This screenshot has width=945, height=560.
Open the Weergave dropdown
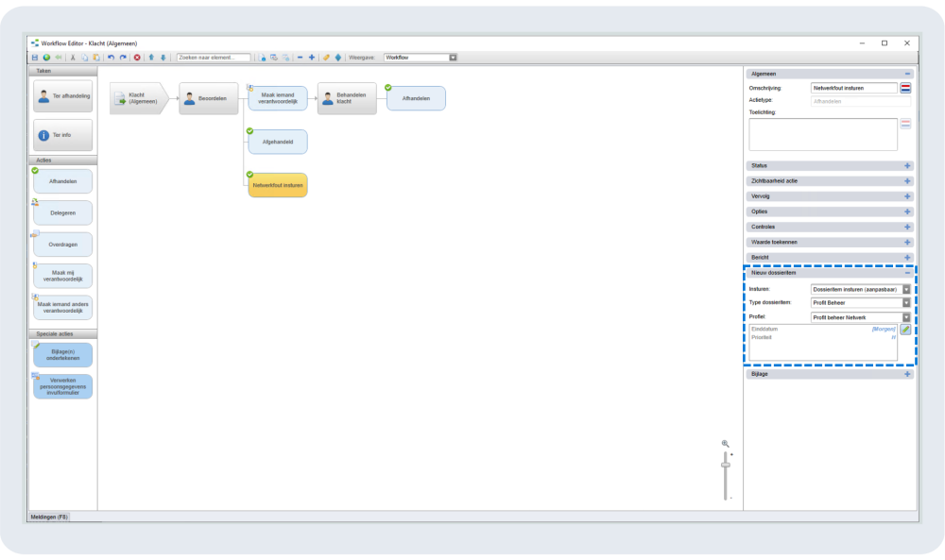(x=453, y=58)
